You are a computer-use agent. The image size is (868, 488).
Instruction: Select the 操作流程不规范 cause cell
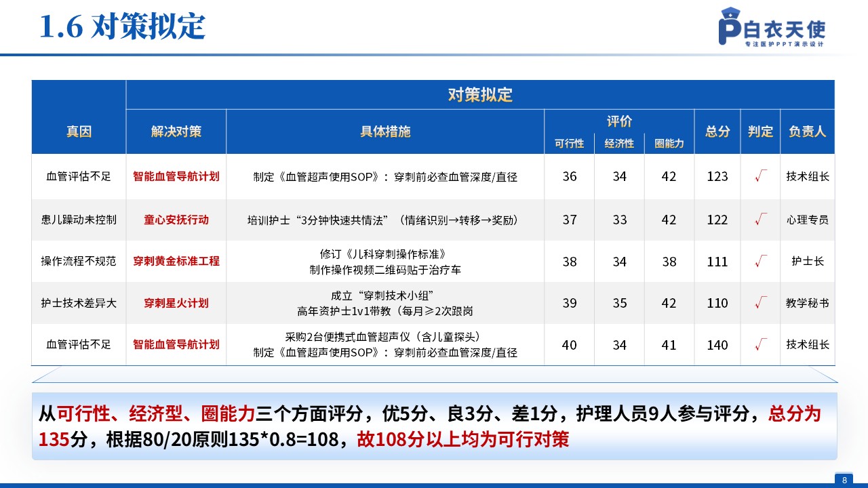click(x=79, y=261)
